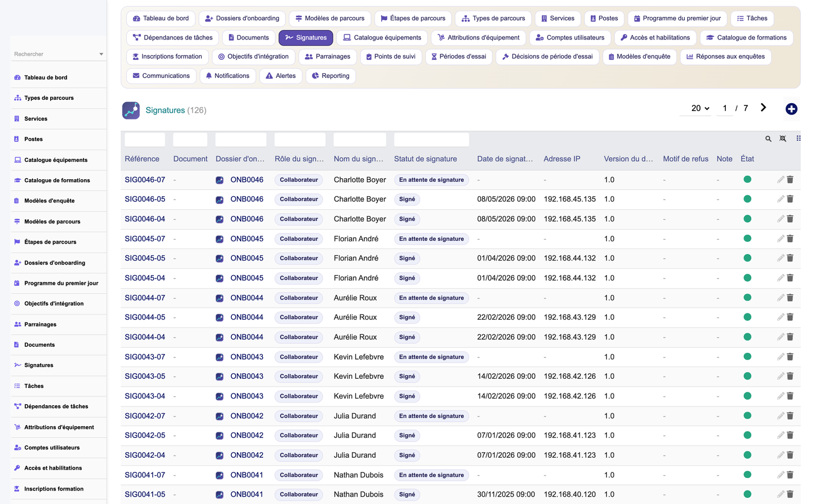Sort by Date de signature column header
Screen dimensions: 815x504
[505, 159]
